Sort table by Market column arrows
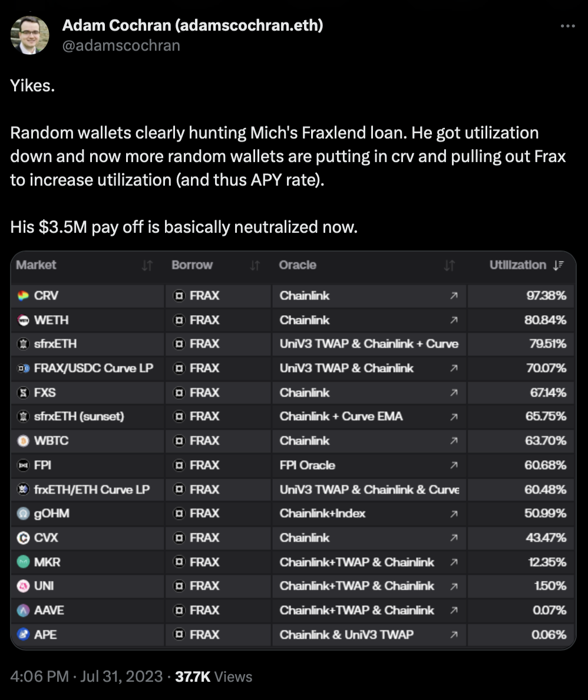Screen dimensions: 588x700 point(147,266)
